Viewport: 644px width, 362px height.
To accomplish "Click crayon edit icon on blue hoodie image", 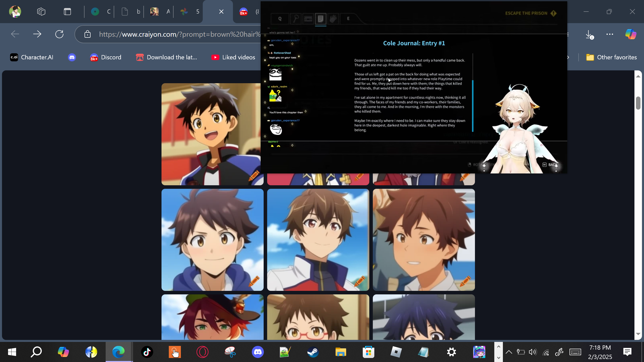I will tap(254, 281).
